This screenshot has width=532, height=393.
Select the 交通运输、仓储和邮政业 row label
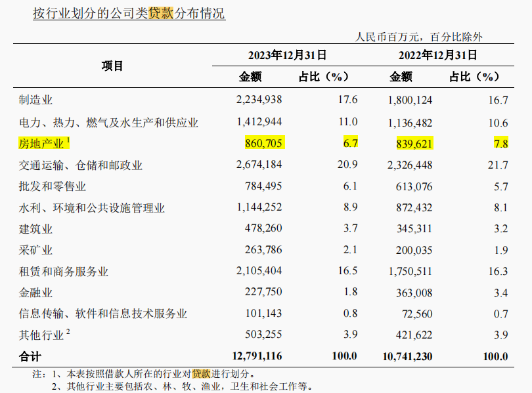tap(81, 165)
